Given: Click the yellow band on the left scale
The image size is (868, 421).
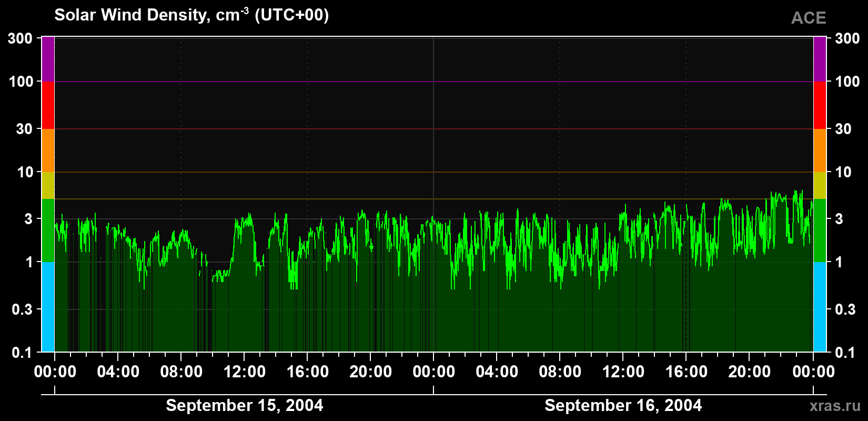Looking at the screenshot, I should point(48,185).
